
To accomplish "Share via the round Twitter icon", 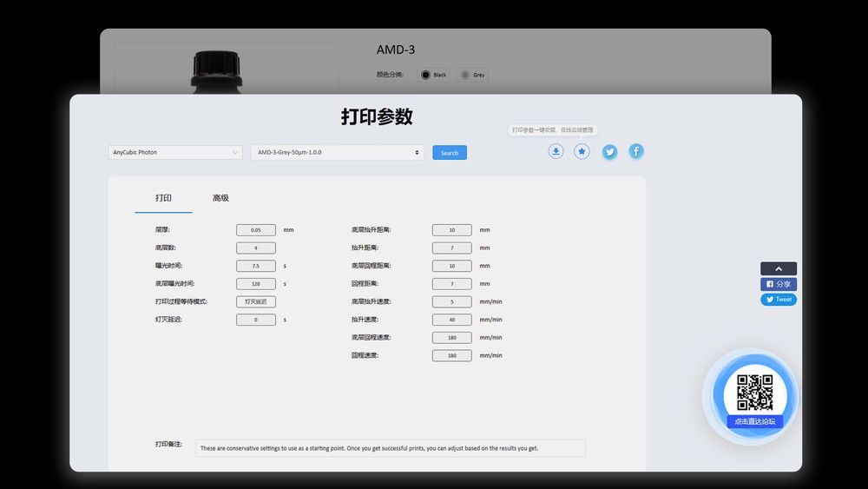I will tap(610, 151).
